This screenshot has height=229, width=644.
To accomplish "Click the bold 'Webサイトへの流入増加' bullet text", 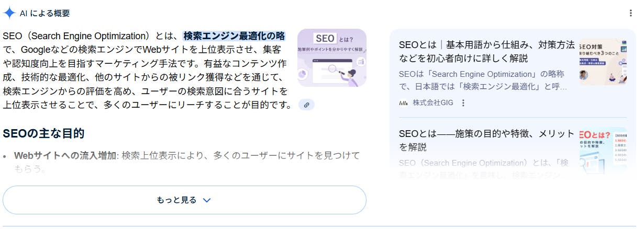I will coord(65,155).
